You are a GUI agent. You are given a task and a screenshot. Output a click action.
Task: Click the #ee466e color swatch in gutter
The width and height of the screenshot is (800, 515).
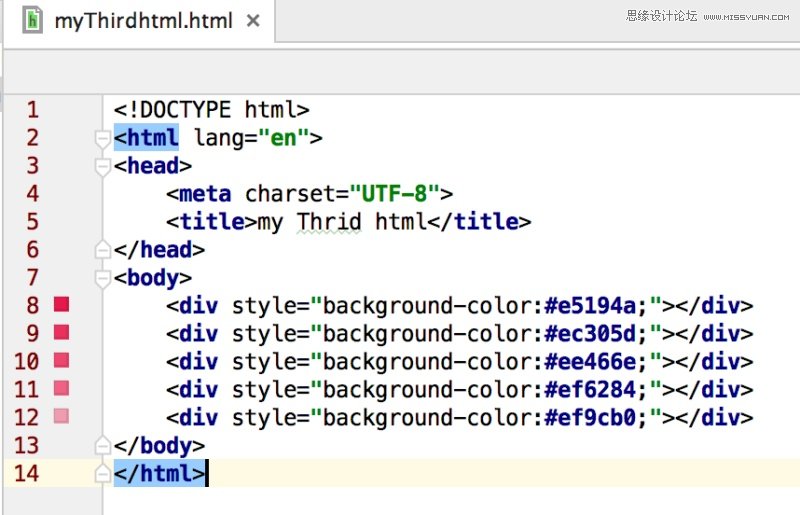point(61,361)
